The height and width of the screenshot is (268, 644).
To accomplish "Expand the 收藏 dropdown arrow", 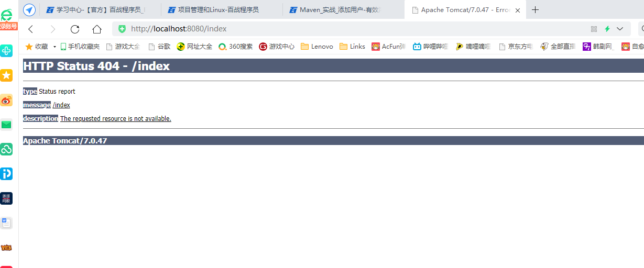I will pos(54,47).
